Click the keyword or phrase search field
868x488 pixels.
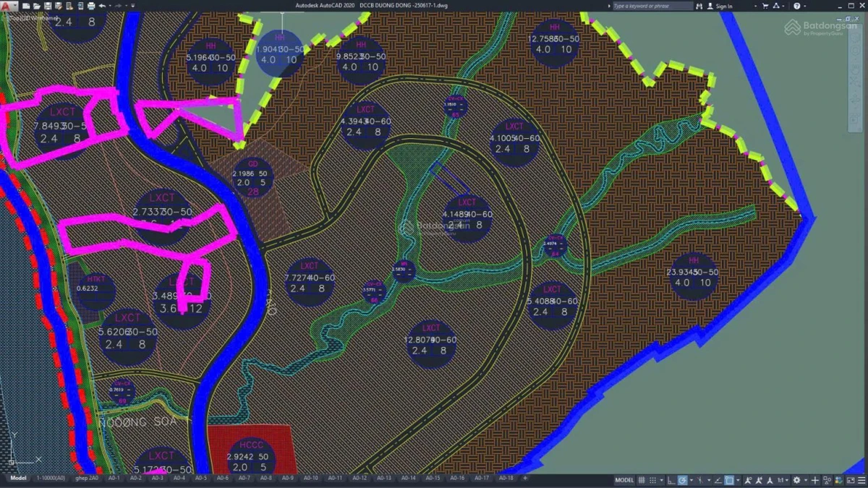(x=652, y=6)
